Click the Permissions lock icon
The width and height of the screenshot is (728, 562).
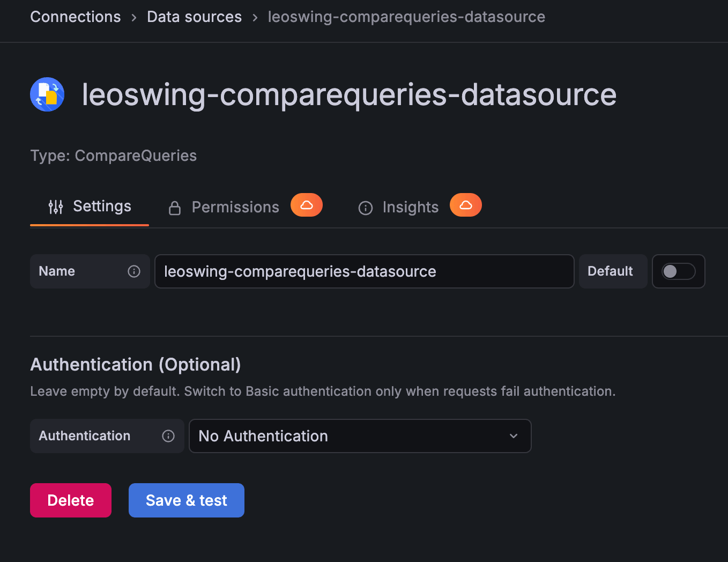tap(175, 208)
